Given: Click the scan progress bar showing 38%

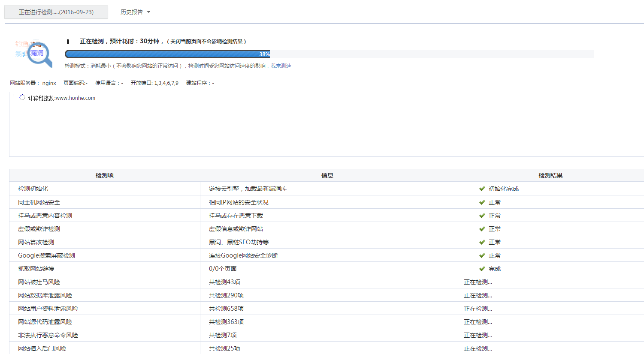Looking at the screenshot, I should [x=329, y=54].
